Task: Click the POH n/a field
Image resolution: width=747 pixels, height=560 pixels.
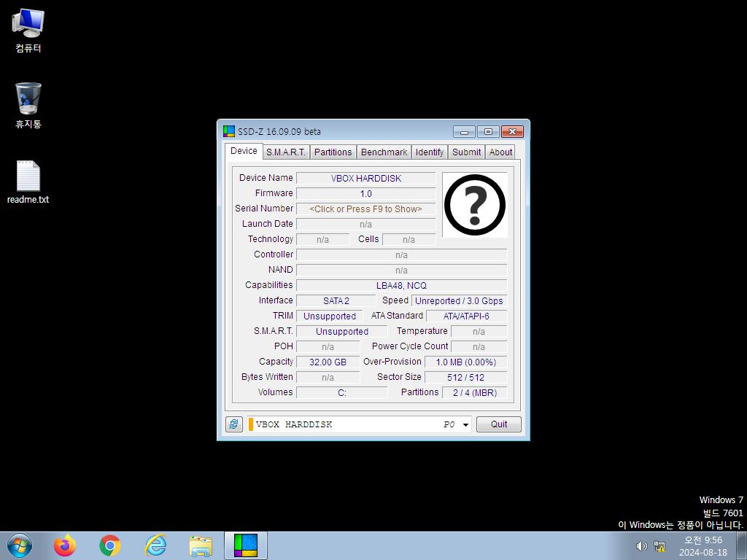Action: [x=328, y=346]
